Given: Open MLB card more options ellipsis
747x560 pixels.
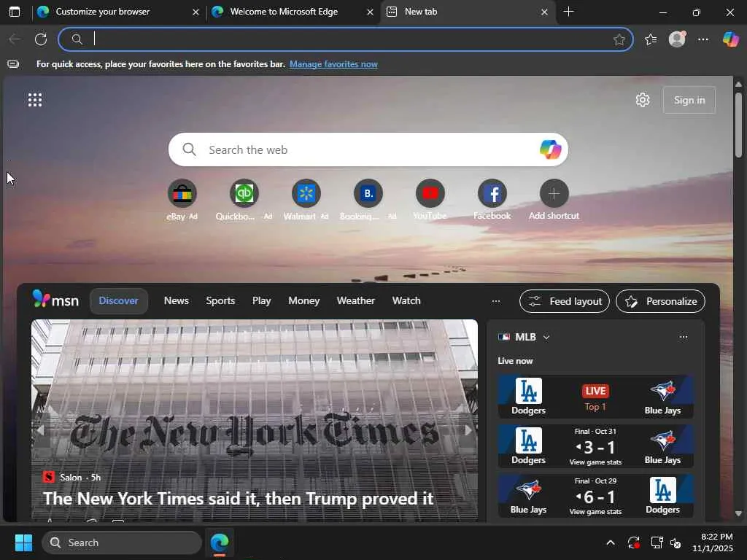Looking at the screenshot, I should (x=684, y=337).
